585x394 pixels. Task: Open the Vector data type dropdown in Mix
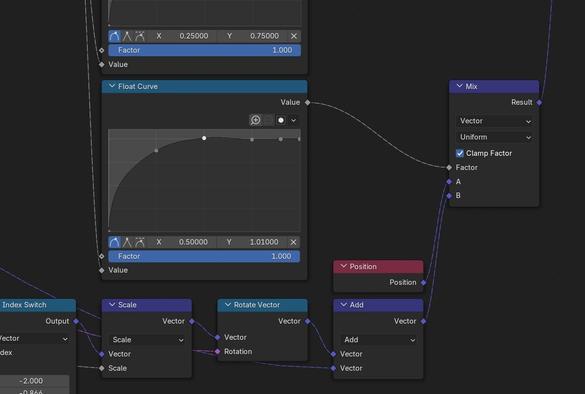(494, 121)
